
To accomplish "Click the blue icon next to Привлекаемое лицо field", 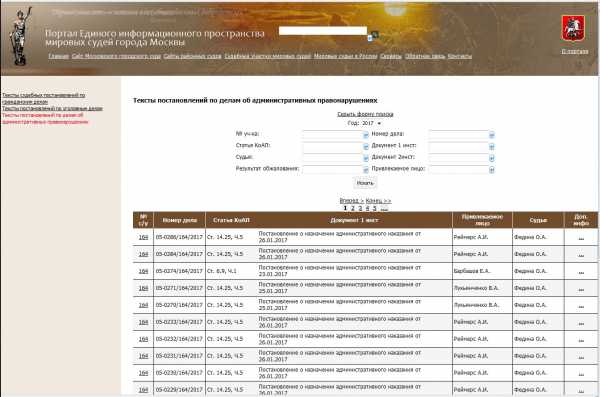I will (492, 170).
